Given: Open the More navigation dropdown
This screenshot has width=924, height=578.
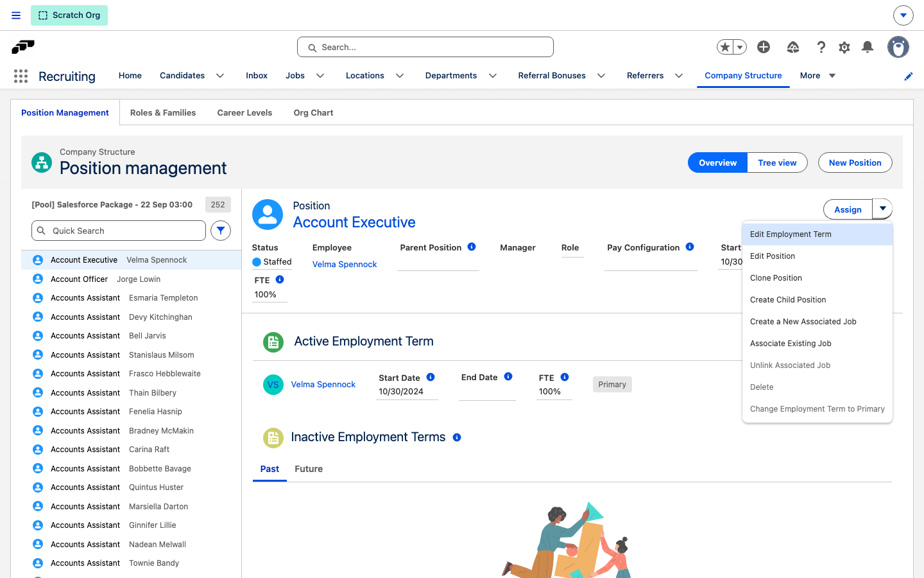Looking at the screenshot, I should click(x=818, y=76).
